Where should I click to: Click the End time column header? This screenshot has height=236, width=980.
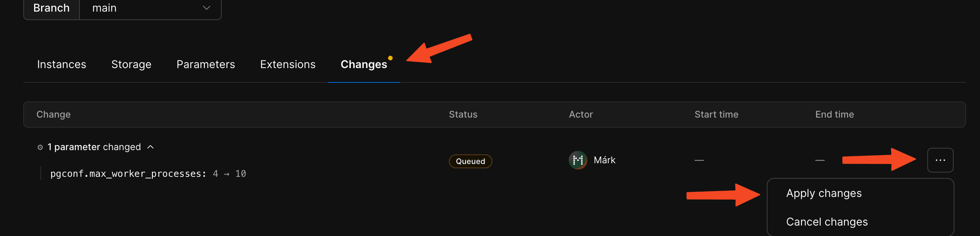[834, 114]
